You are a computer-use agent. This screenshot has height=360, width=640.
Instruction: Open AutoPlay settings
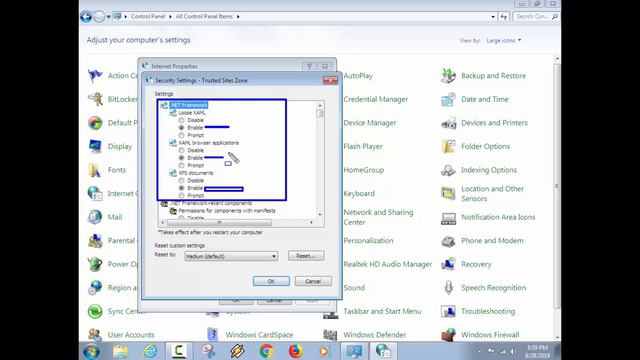(358, 76)
